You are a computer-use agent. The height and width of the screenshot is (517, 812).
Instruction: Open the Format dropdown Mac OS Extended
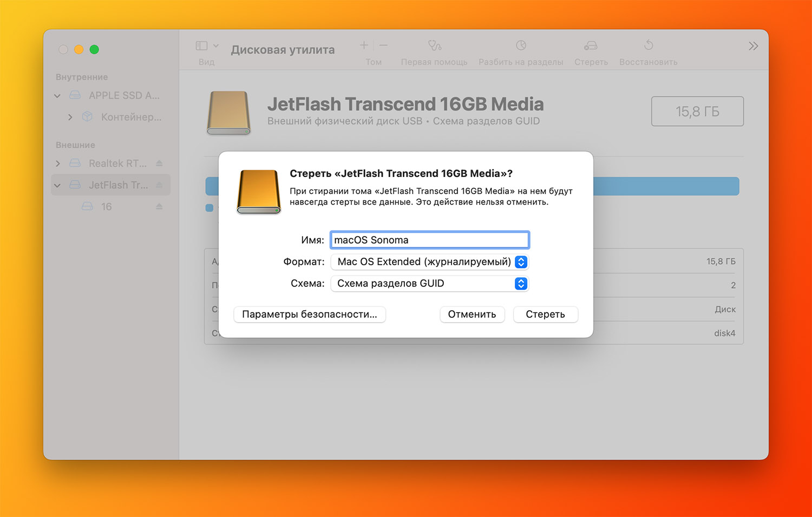(430, 262)
